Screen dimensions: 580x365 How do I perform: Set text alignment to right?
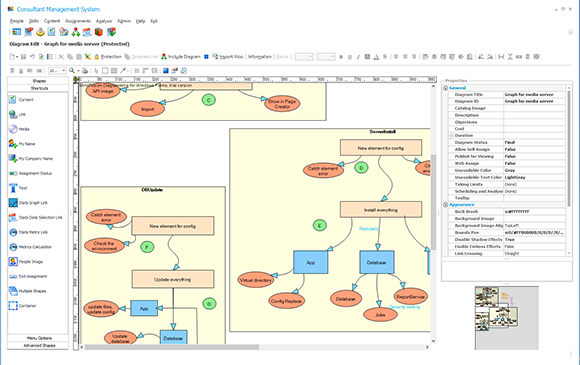coord(414,57)
